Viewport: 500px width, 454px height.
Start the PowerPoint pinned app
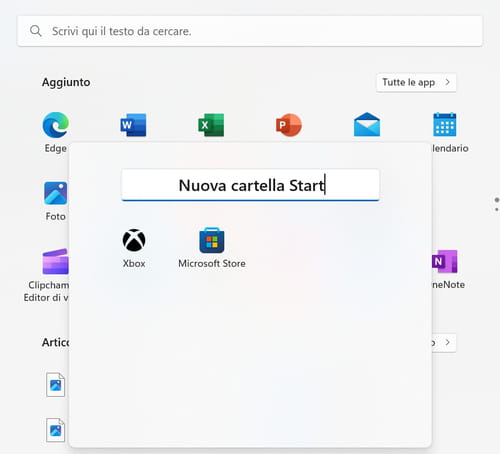tap(289, 125)
